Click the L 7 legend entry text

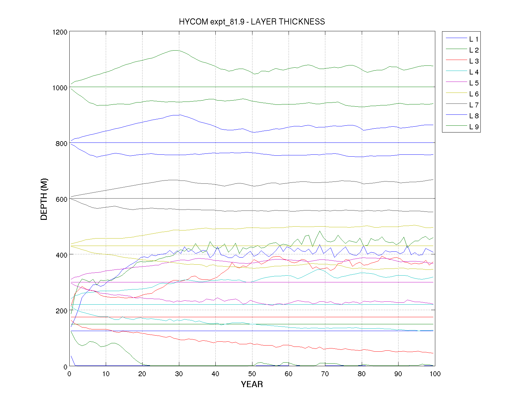click(474, 105)
